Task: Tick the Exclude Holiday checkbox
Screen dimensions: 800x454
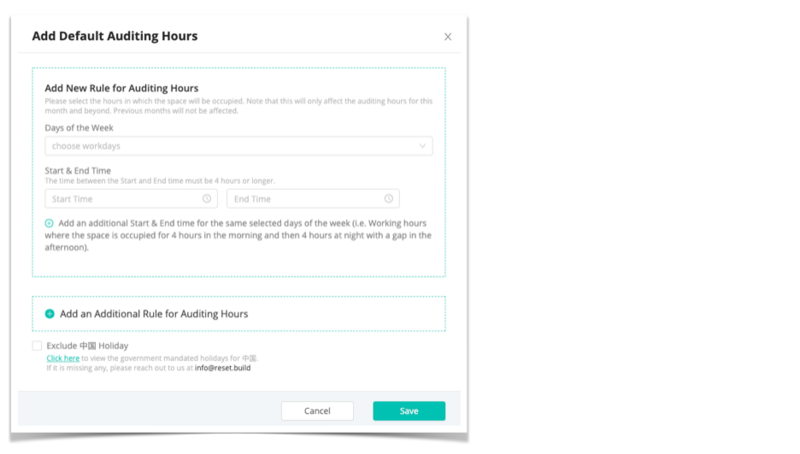Action: coord(37,346)
